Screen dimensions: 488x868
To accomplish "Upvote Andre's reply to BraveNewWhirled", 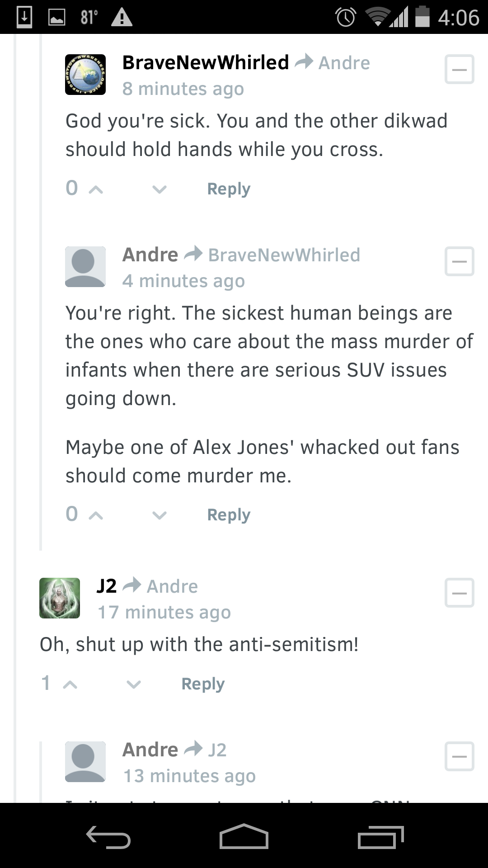I will [96, 515].
